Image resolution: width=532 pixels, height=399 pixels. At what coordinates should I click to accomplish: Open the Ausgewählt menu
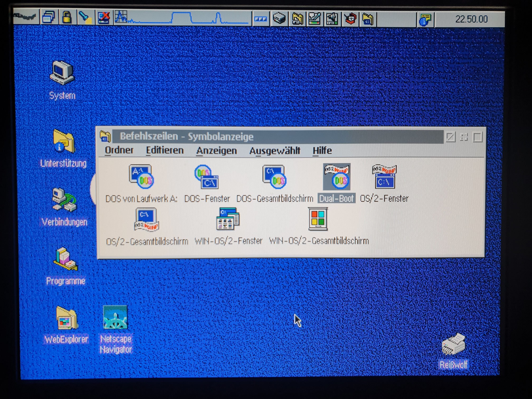[x=274, y=151]
